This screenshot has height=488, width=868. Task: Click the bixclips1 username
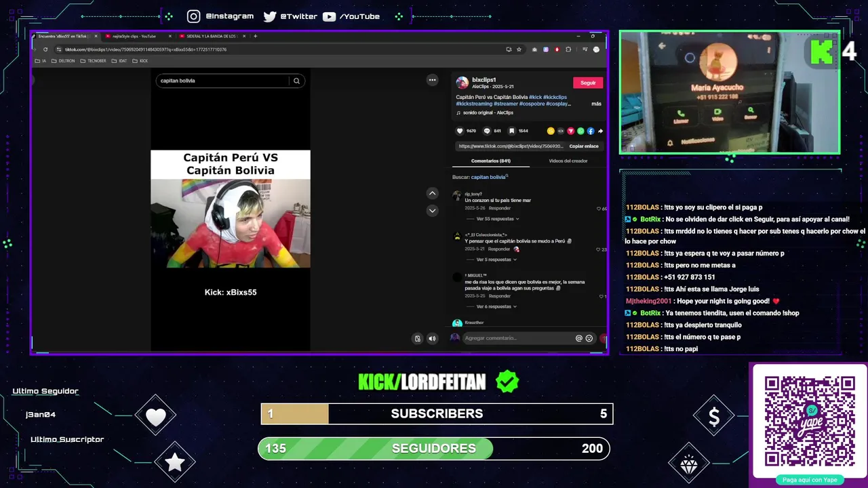[484, 80]
